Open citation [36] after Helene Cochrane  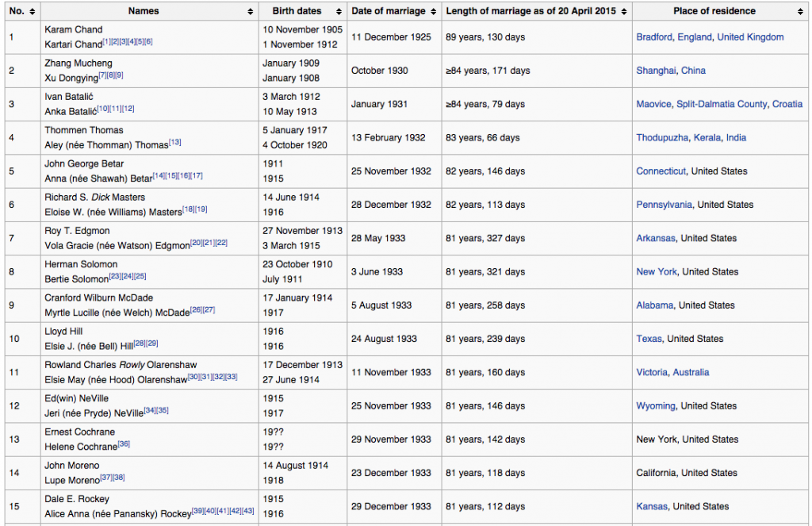124,443
